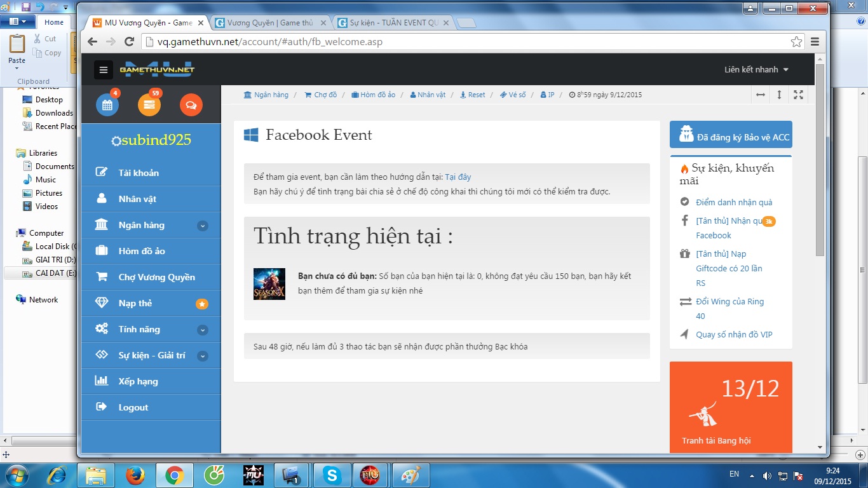Click the Tính năng gears icon
Screen dimensions: 868x488
[101, 329]
